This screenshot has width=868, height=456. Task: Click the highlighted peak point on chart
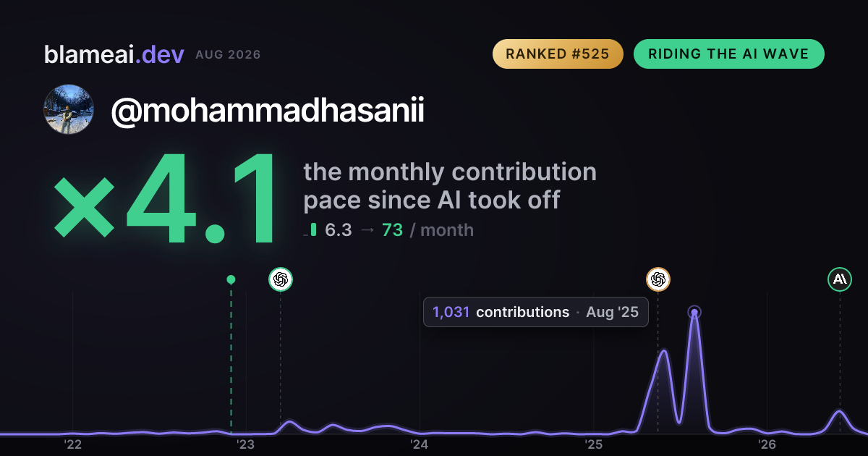(x=694, y=313)
